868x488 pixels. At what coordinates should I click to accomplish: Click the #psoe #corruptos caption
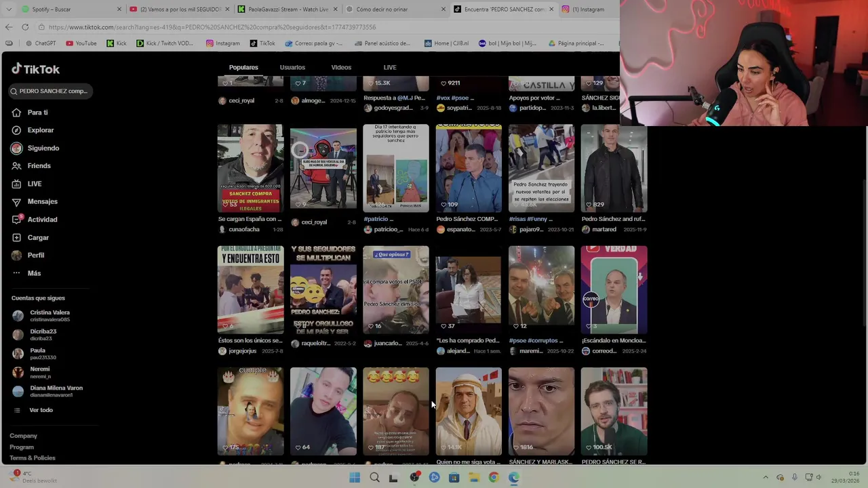536,341
